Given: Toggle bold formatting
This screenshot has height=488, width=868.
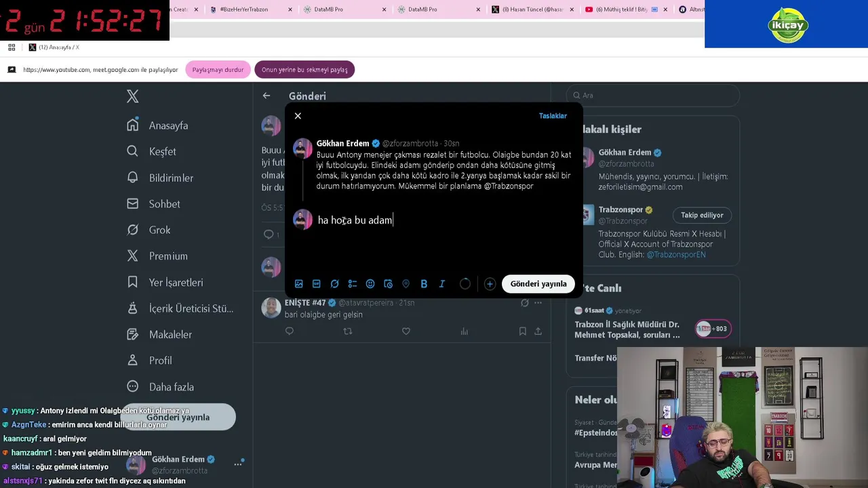Looking at the screenshot, I should 424,284.
